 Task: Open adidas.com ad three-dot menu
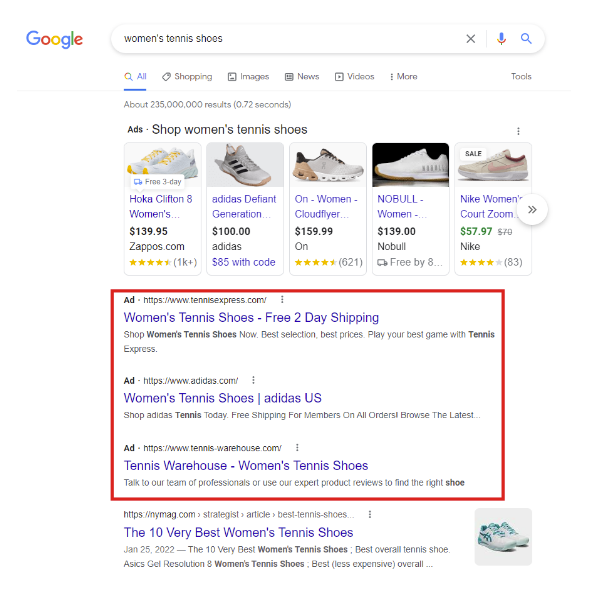coord(253,380)
